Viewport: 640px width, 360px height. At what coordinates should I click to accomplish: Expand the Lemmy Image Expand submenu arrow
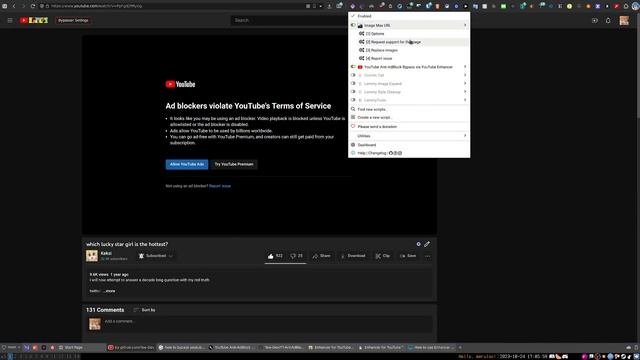click(465, 84)
